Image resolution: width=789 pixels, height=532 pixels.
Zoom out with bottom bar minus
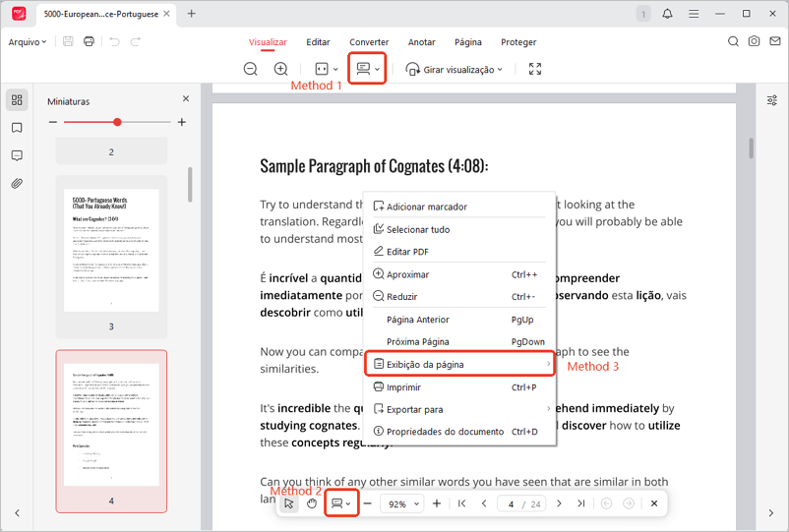click(x=367, y=503)
